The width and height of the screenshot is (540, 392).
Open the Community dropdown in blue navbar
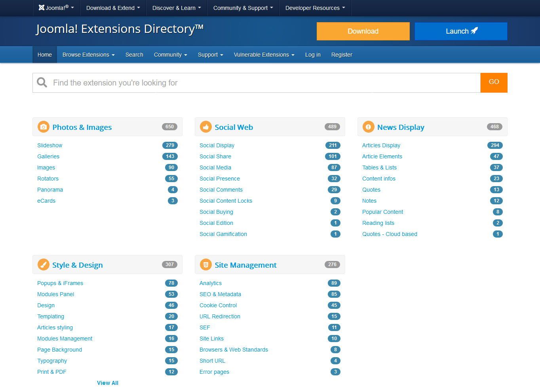[x=170, y=55]
